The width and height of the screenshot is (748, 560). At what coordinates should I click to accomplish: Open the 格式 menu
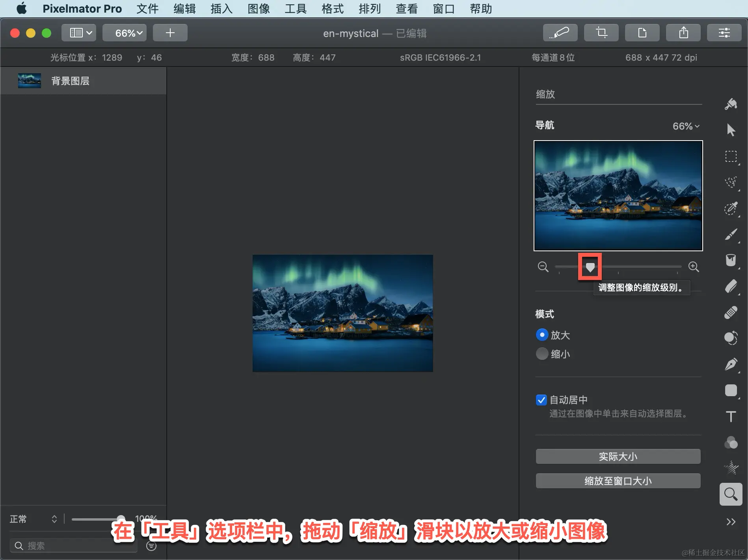[333, 9]
